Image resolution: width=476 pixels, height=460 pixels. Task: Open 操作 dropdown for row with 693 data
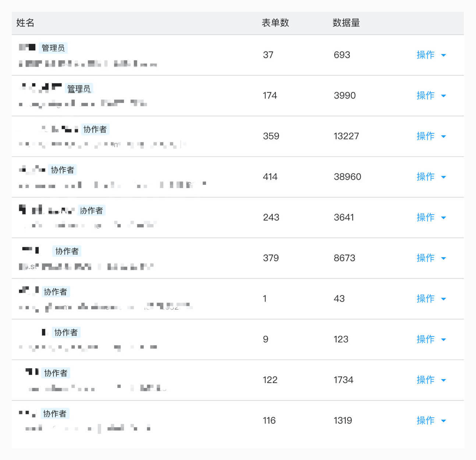pyautogui.click(x=431, y=55)
